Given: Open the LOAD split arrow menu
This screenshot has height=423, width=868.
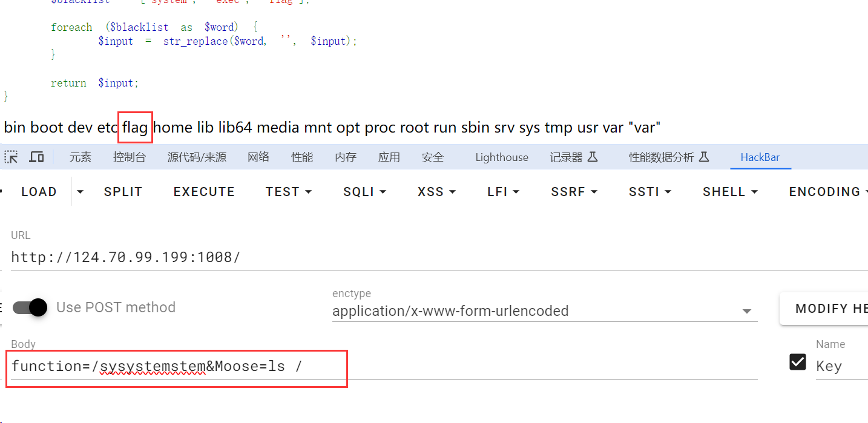Looking at the screenshot, I should pyautogui.click(x=80, y=192).
